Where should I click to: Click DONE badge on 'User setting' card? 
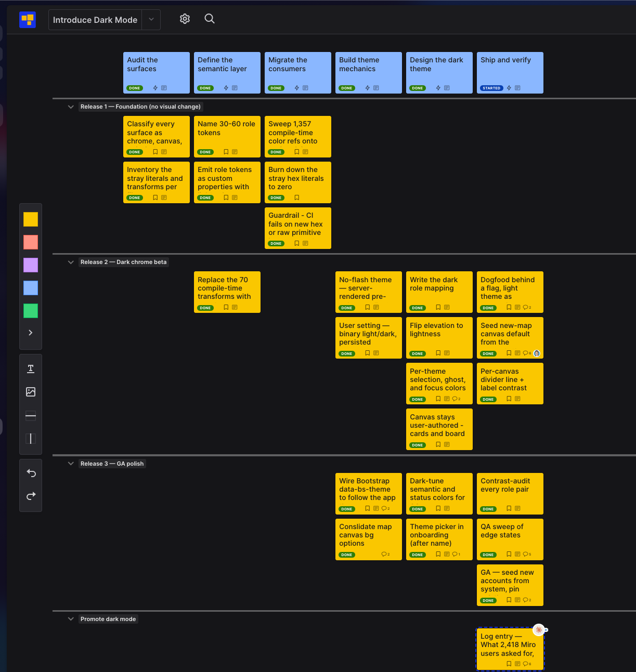(347, 353)
